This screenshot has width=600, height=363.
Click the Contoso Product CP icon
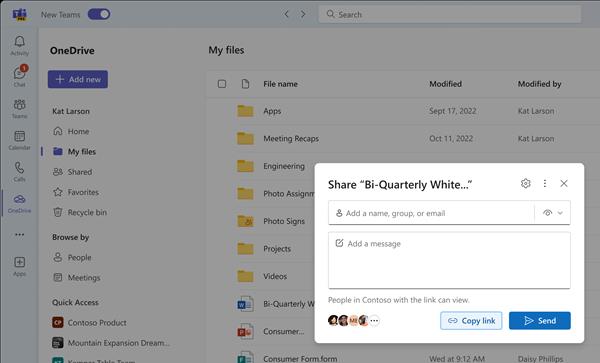pyautogui.click(x=58, y=322)
